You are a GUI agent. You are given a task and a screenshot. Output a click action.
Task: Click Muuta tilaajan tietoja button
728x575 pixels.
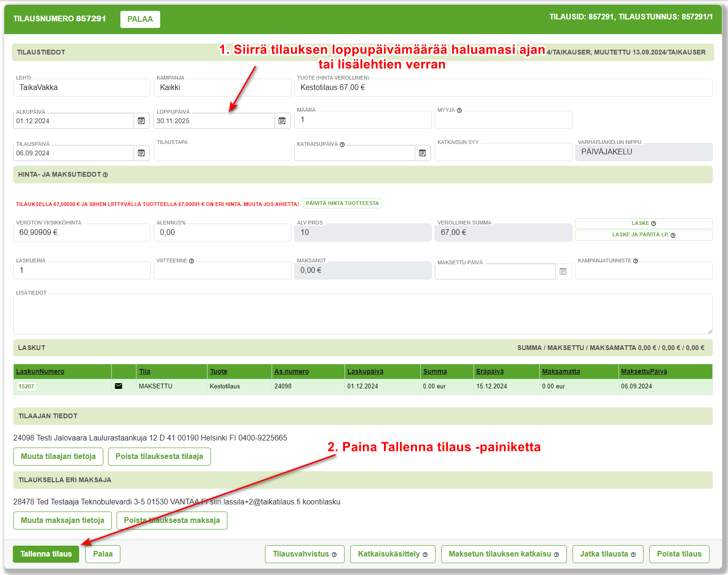click(x=58, y=457)
